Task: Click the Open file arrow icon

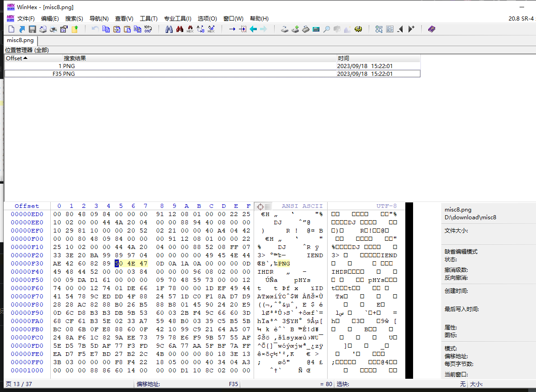Action: pos(22,29)
